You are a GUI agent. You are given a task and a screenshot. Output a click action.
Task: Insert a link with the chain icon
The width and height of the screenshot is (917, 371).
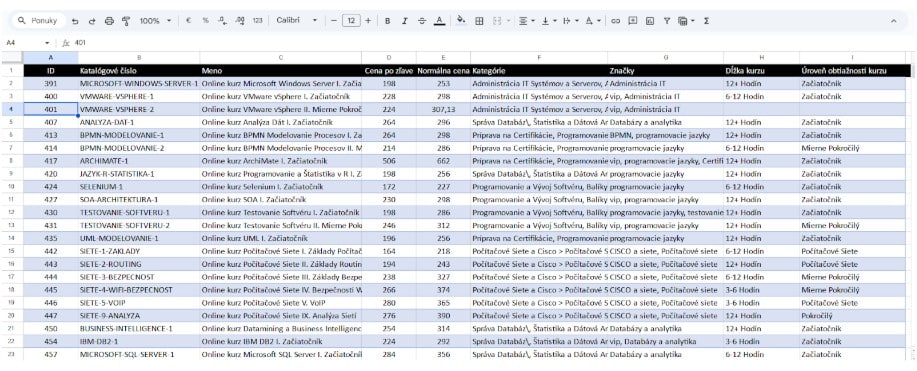click(x=615, y=20)
